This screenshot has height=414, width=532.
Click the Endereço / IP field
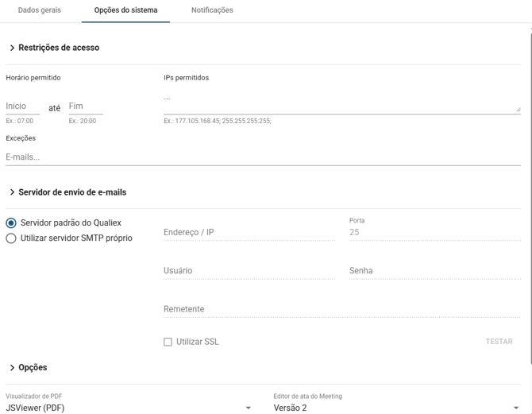click(249, 233)
